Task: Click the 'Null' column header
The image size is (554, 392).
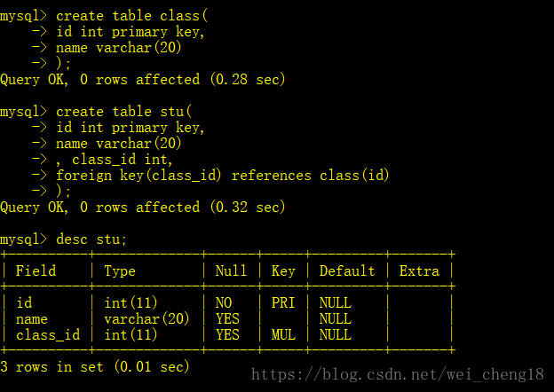Action: pos(231,270)
